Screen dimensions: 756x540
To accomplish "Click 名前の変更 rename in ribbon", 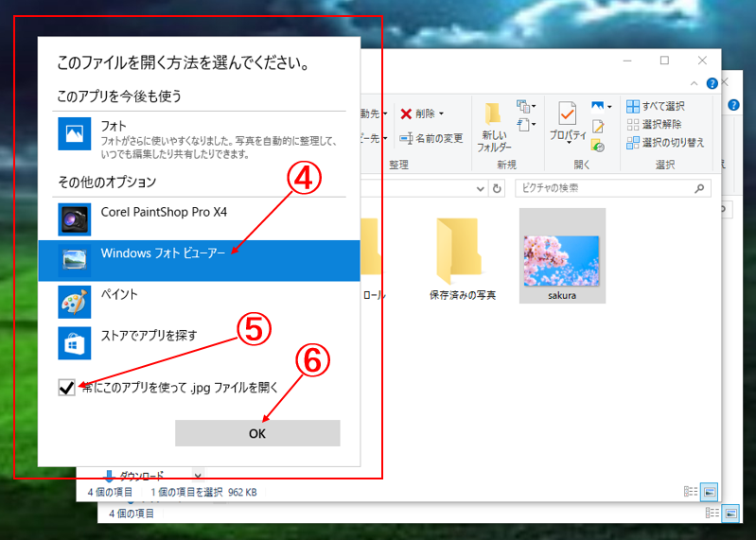I will tap(431, 139).
